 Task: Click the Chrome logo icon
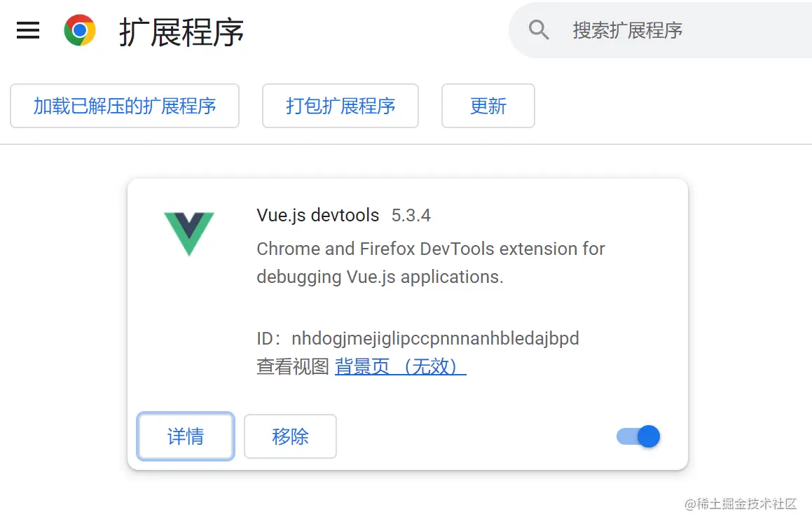click(80, 31)
